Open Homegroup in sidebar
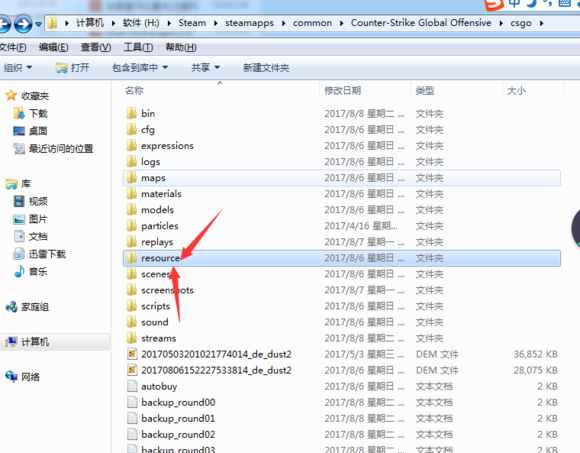580x453 pixels. coord(27,307)
